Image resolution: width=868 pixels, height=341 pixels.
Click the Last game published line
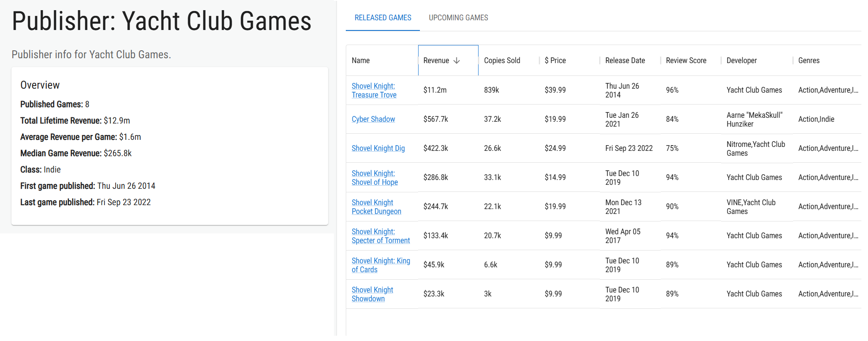86,202
